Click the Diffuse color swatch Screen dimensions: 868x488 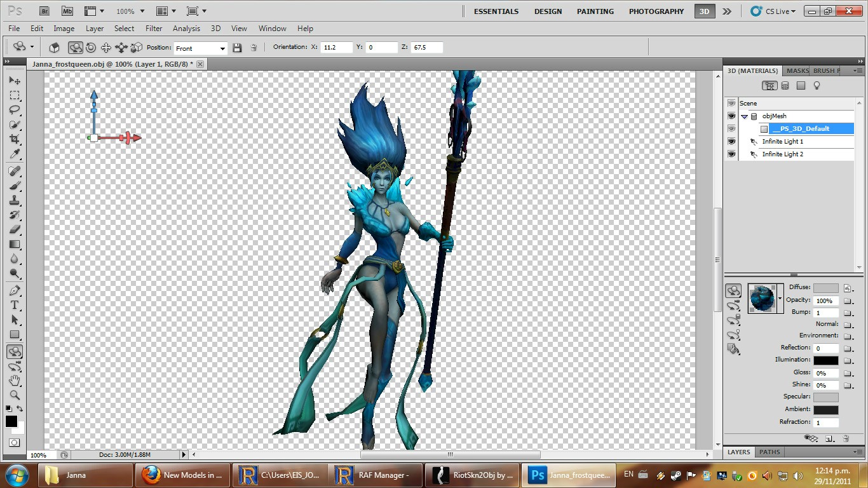(x=825, y=288)
